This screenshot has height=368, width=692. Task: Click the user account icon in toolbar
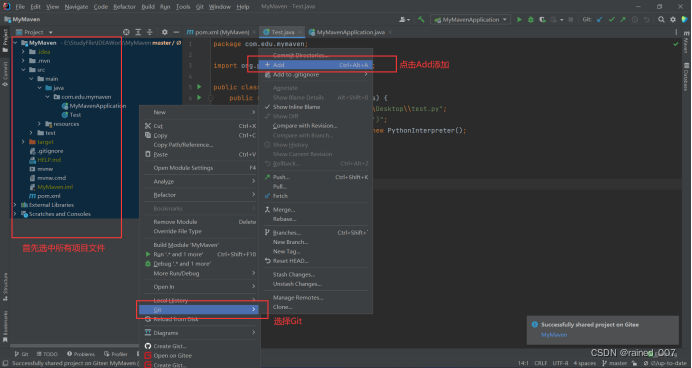tap(404, 19)
